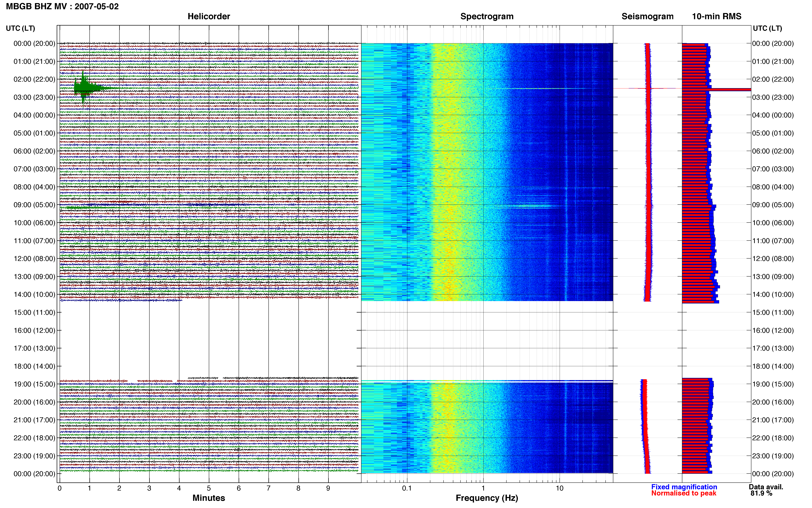The height and width of the screenshot is (508, 812).
Task: Click the left '15:00 (11:00)' time label
Action: coord(34,312)
